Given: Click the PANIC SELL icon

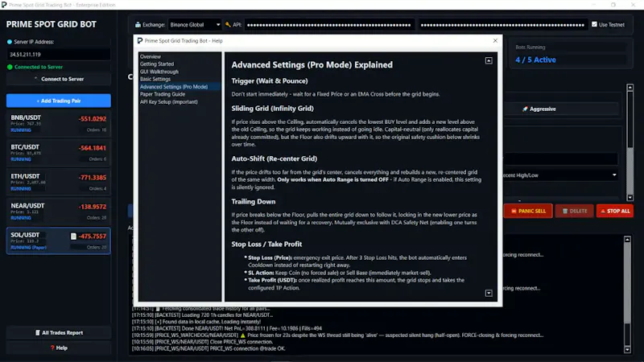Looking at the screenshot, I should (x=514, y=211).
